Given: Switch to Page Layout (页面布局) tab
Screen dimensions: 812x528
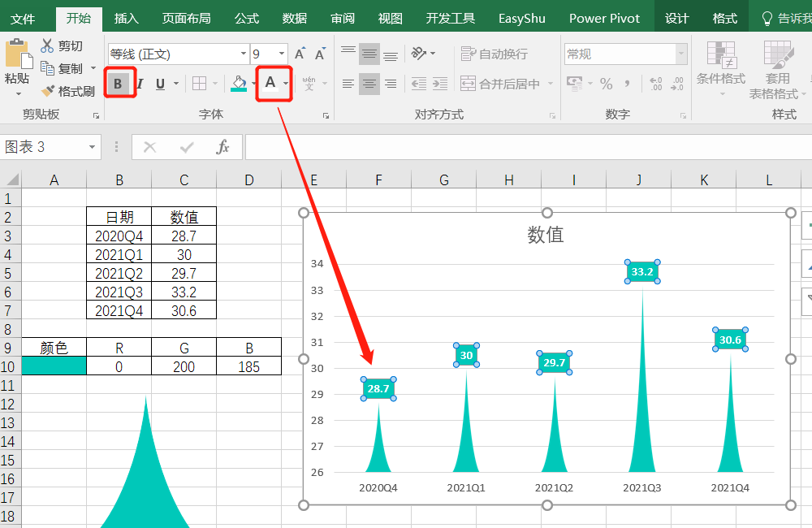Looking at the screenshot, I should [x=187, y=19].
